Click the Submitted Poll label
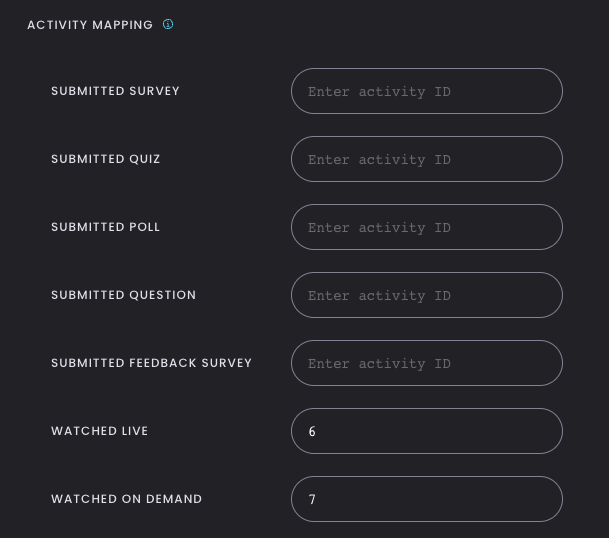 point(106,227)
